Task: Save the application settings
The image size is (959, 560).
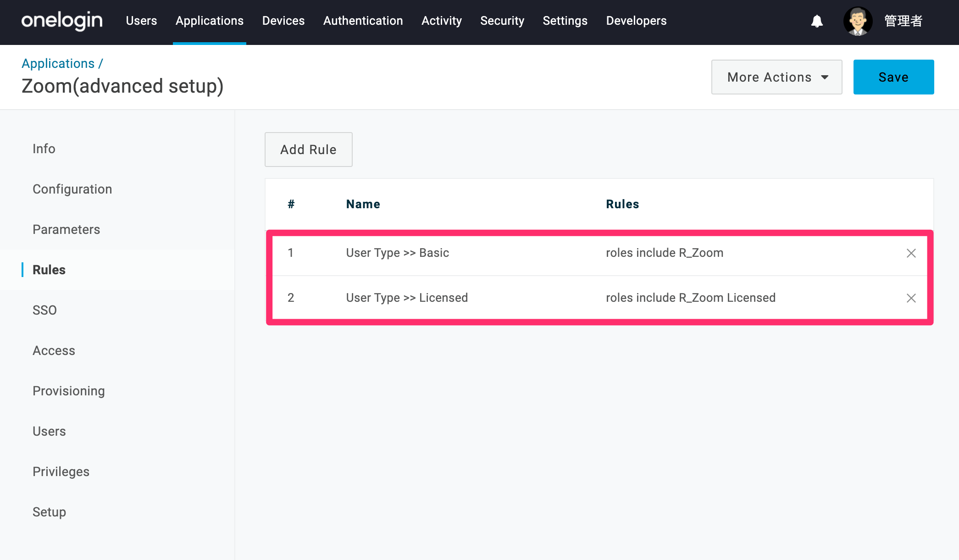Action: tap(893, 77)
